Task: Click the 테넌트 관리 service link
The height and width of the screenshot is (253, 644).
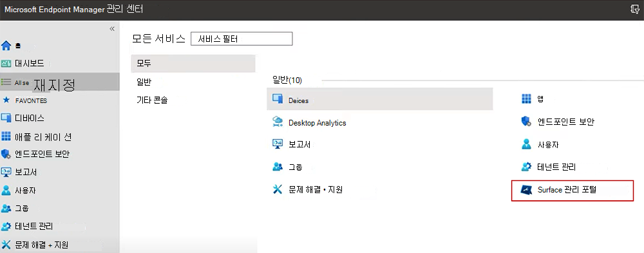Action: (x=556, y=167)
